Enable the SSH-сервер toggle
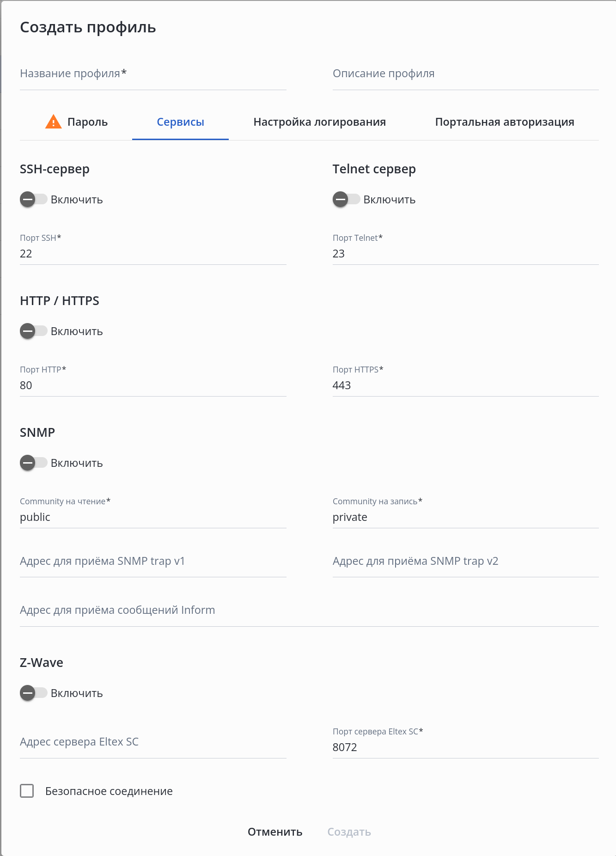The height and width of the screenshot is (856, 616). 33,200
